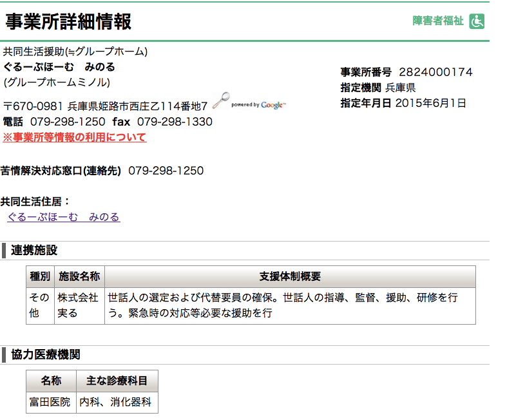Select the 富田医院 table cell

click(51, 402)
